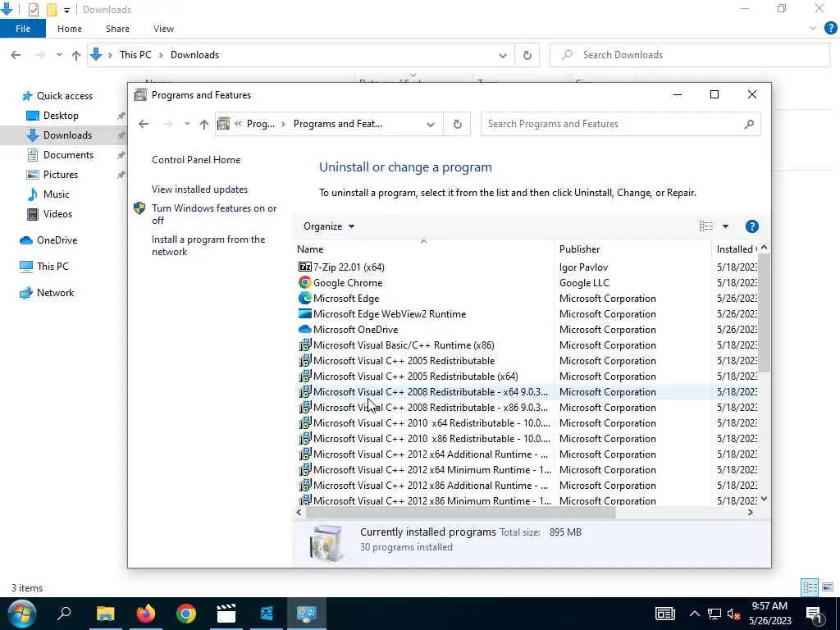Click the vertical scrollbar thumb in programs list
The width and height of the screenshot is (840, 630).
[x=764, y=313]
